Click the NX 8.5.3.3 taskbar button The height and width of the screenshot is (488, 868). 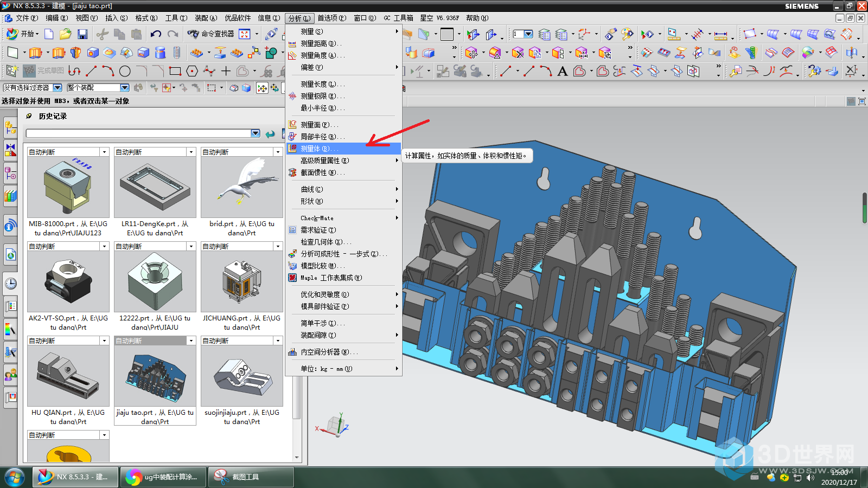[75, 477]
